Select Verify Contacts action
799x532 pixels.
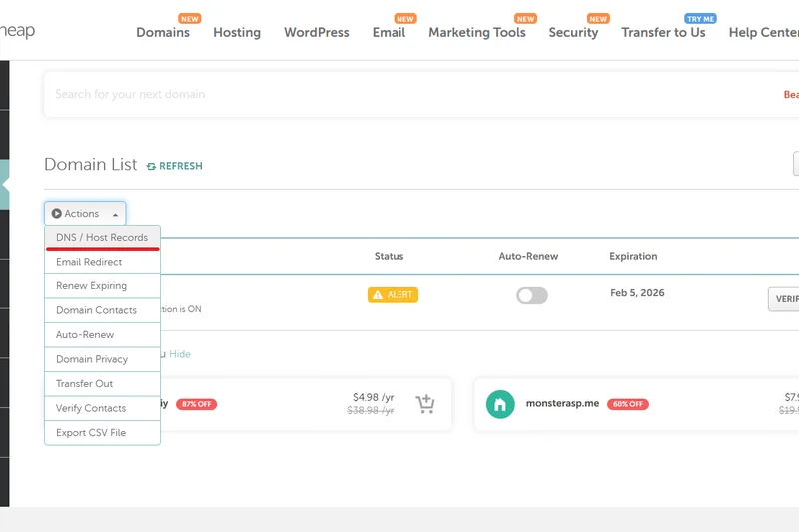tap(103, 408)
